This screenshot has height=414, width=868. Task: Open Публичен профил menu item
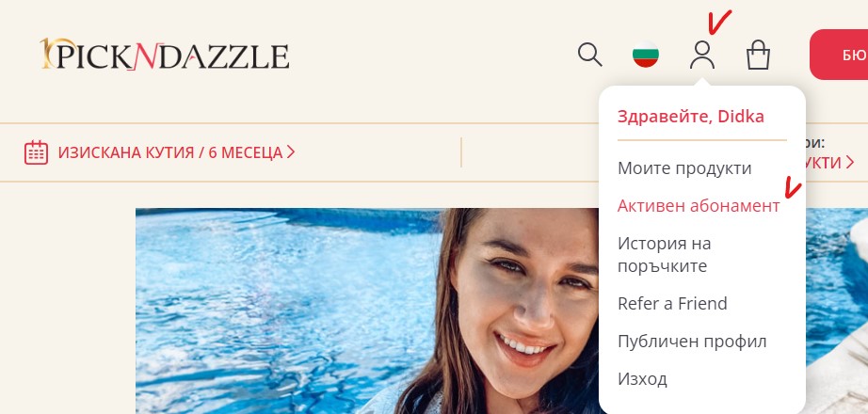[692, 341]
